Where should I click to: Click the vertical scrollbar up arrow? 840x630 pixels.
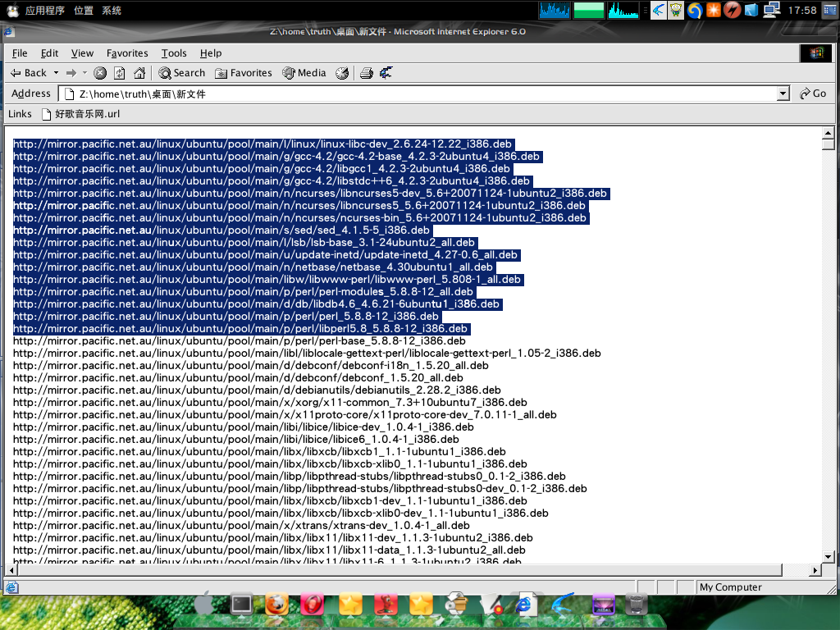(829, 132)
